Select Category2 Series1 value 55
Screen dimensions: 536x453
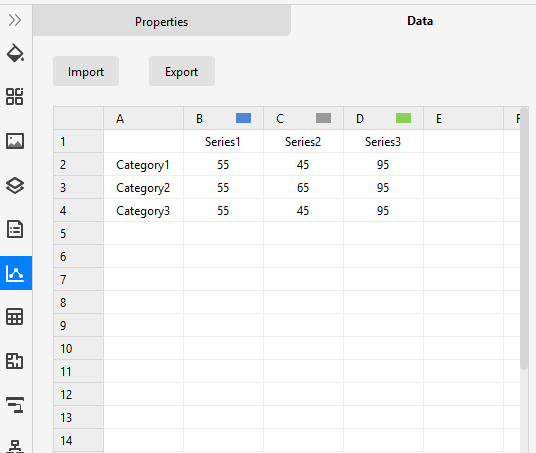pyautogui.click(x=223, y=187)
